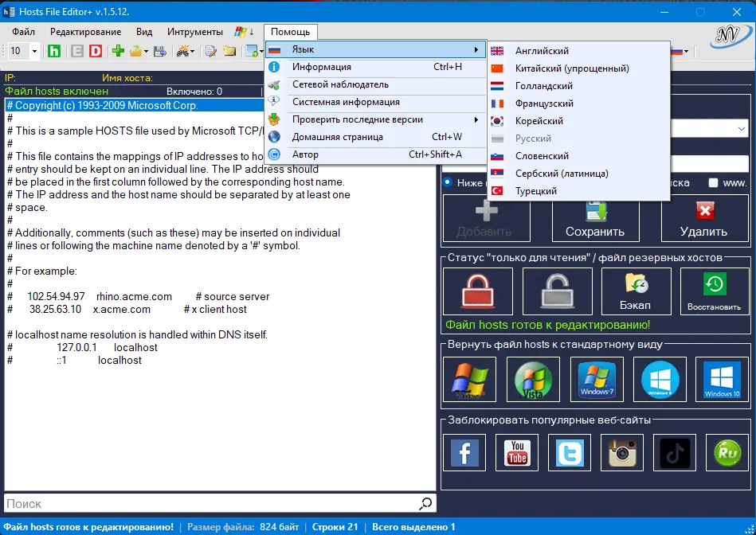Screen dimensions: 756x535
Task: Select 'Голландский' language
Action: click(578, 86)
